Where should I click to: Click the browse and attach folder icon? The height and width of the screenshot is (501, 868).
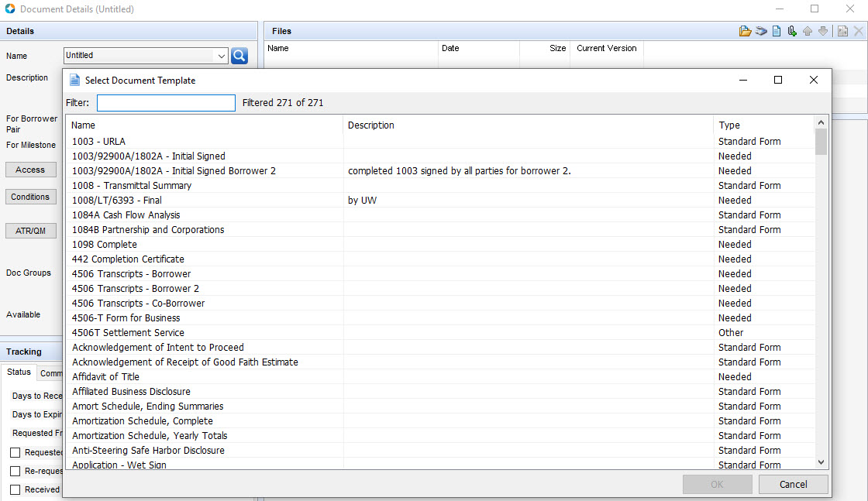[x=745, y=31]
